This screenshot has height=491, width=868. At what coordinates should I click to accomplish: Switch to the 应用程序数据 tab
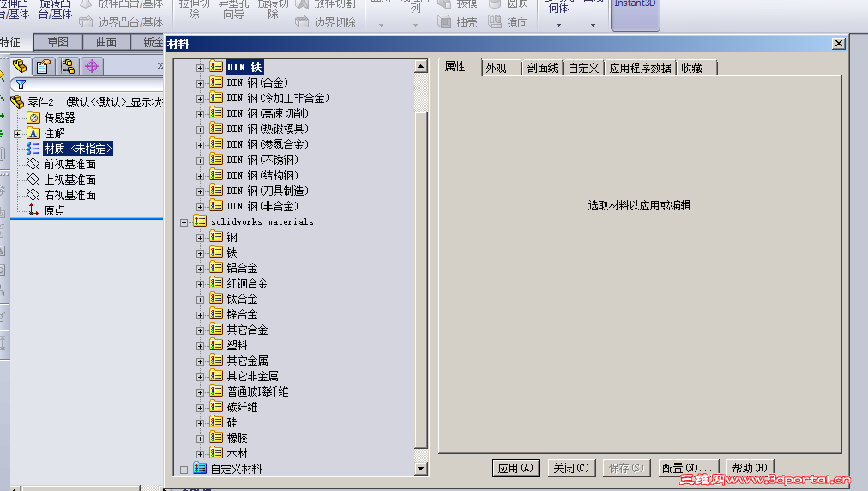coord(641,68)
